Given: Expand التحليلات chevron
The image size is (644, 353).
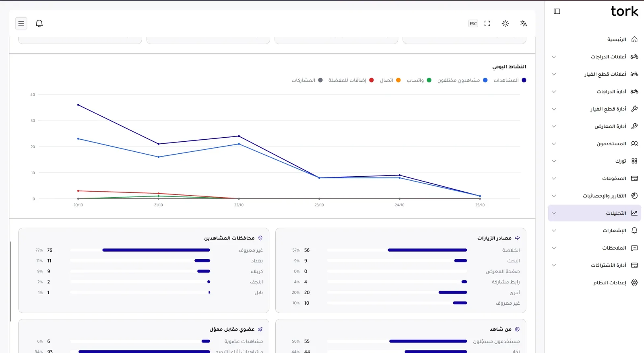Looking at the screenshot, I should pyautogui.click(x=554, y=213).
